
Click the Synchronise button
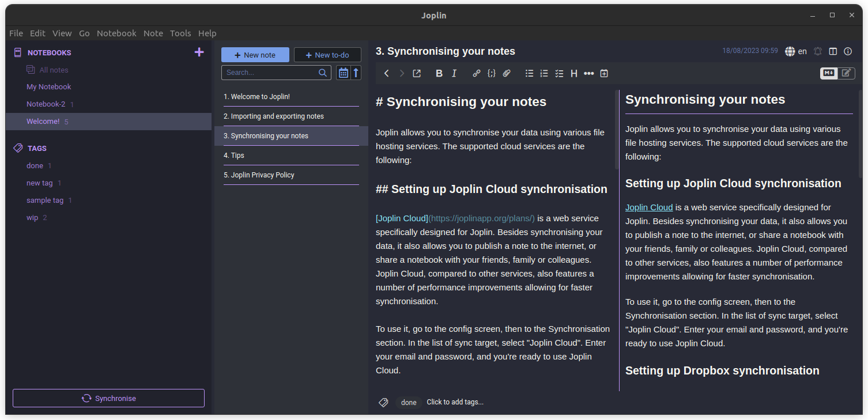(x=108, y=398)
